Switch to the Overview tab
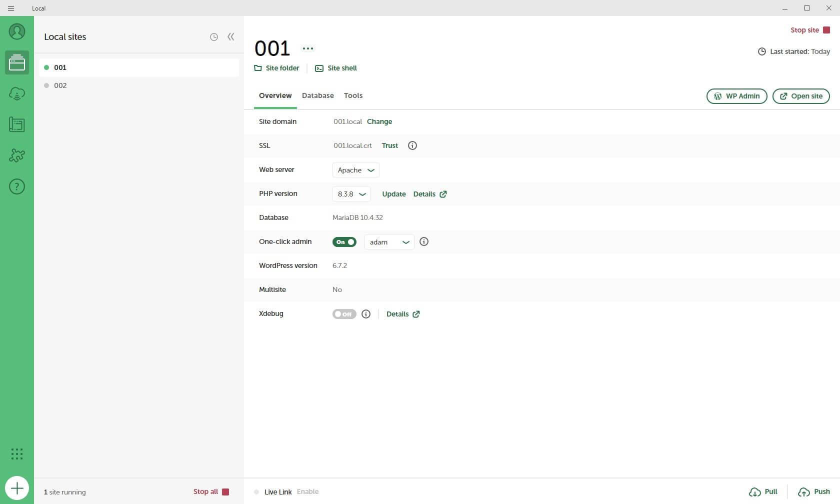This screenshot has width=840, height=504. pyautogui.click(x=275, y=95)
